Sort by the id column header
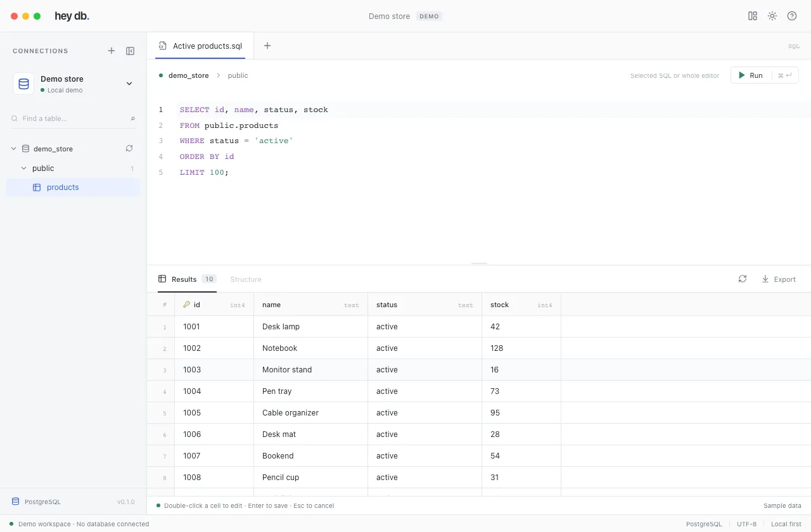This screenshot has width=811, height=532. [x=214, y=305]
